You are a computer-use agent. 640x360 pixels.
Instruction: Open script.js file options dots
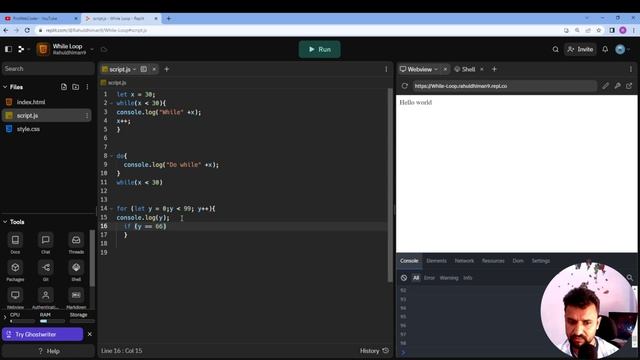[x=87, y=116]
